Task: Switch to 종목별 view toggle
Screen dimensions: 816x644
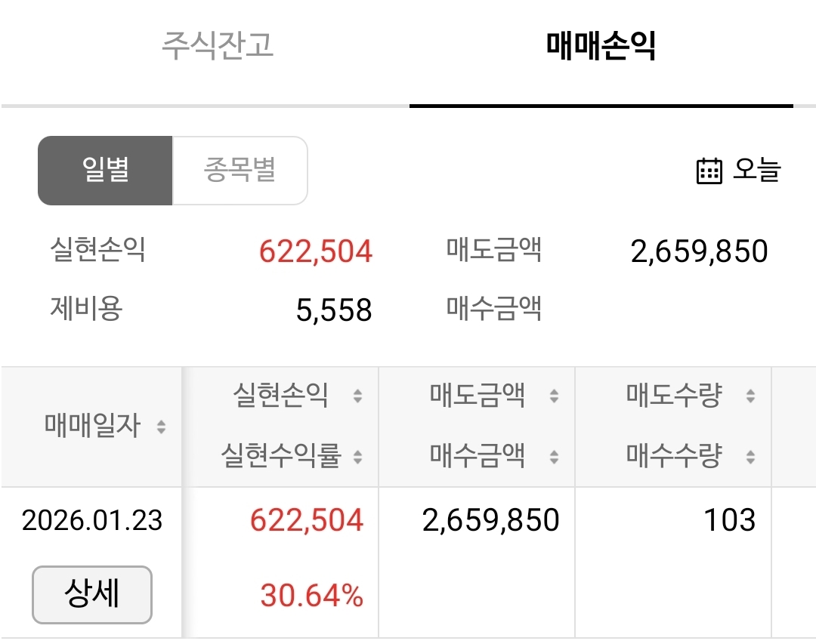Action: (240, 171)
